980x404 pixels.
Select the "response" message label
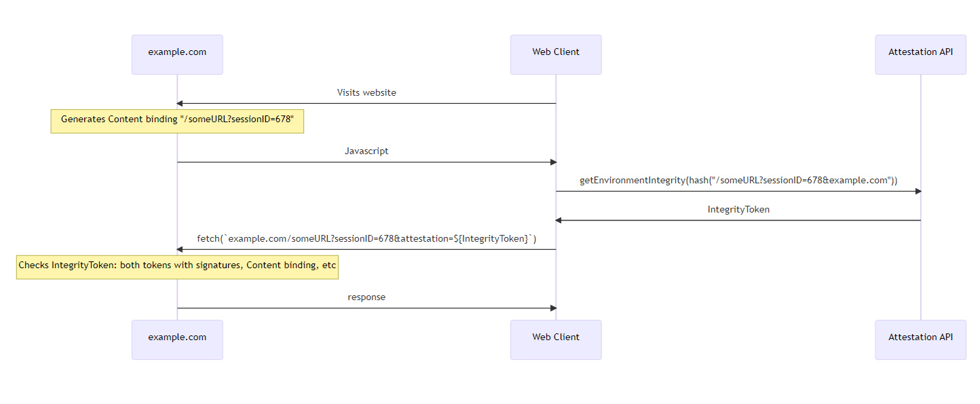tap(366, 297)
